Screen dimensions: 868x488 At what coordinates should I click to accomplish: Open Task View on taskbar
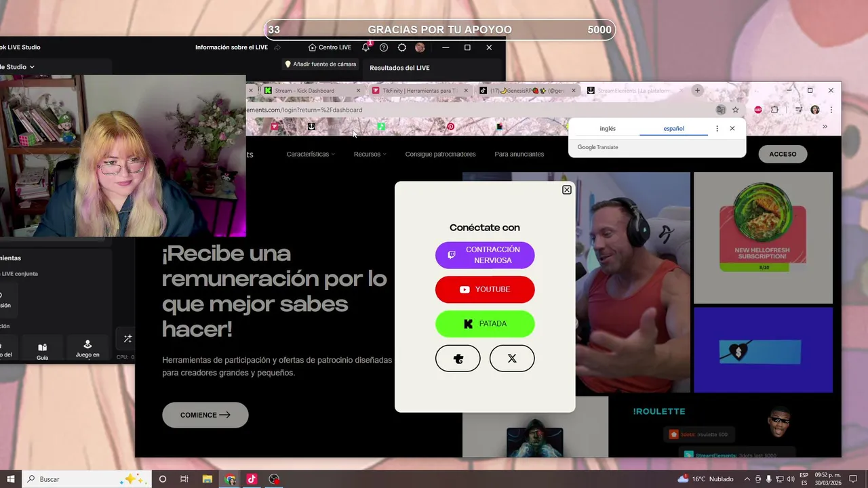[x=184, y=479]
